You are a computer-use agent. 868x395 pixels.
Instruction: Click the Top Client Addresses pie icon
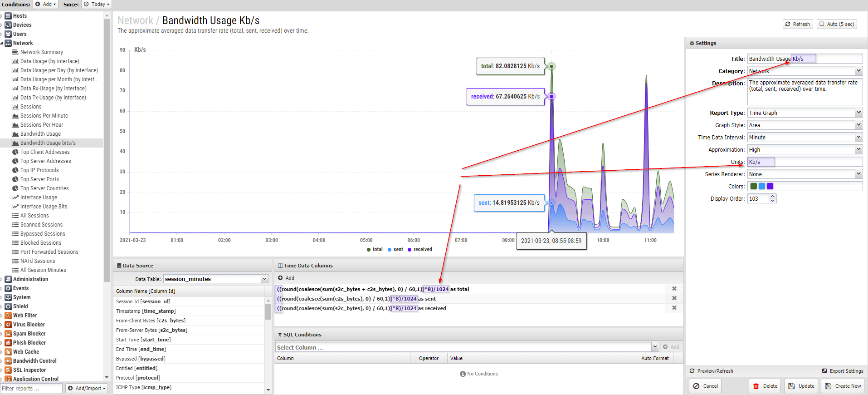[x=15, y=152]
